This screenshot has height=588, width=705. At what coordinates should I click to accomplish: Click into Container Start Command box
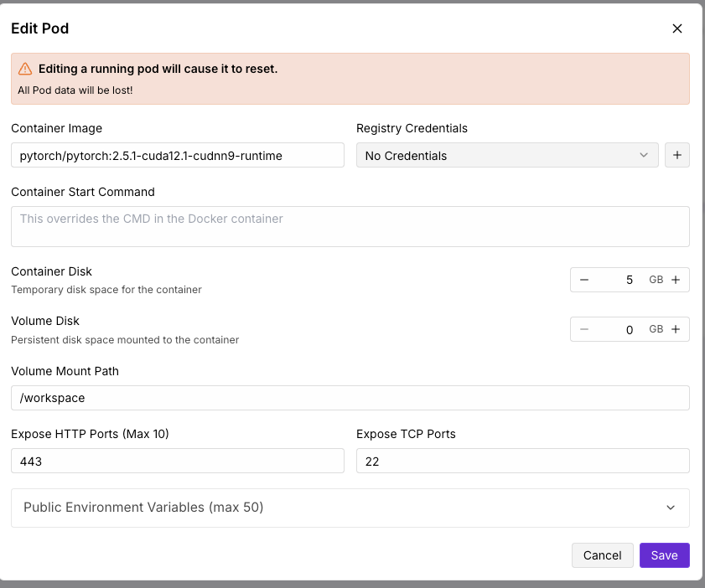click(350, 226)
